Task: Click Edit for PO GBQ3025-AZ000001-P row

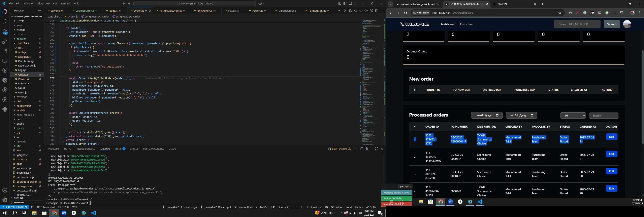Action: click(612, 137)
